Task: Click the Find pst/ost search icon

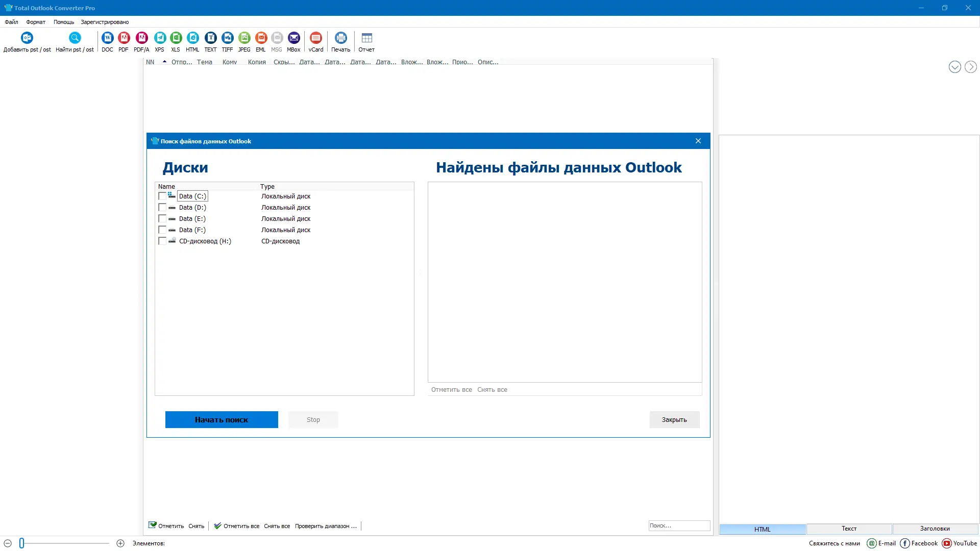Action: click(75, 38)
